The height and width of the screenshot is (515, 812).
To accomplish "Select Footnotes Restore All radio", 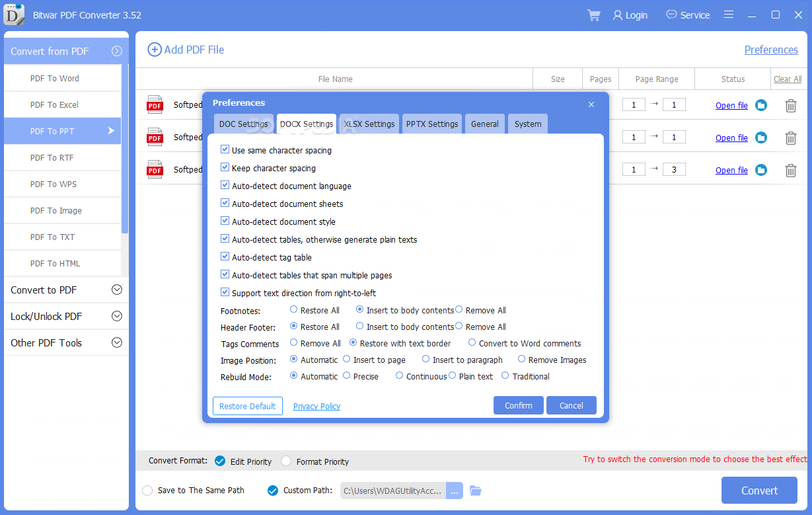I will coord(293,309).
